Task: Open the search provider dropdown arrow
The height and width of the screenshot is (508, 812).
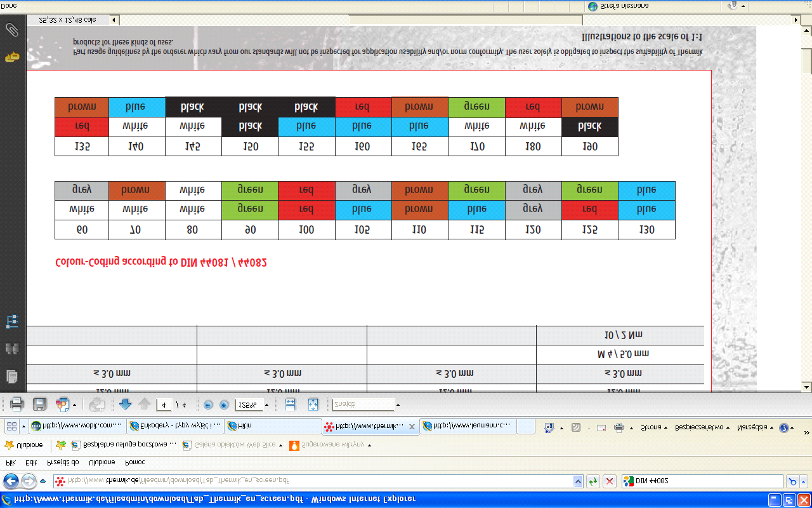Action: (804, 481)
